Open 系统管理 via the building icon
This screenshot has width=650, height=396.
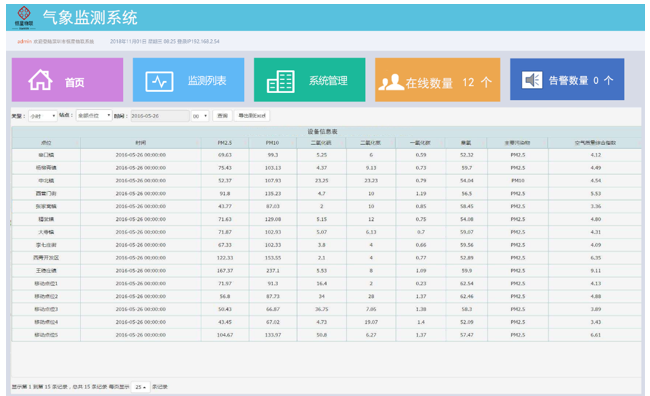281,81
